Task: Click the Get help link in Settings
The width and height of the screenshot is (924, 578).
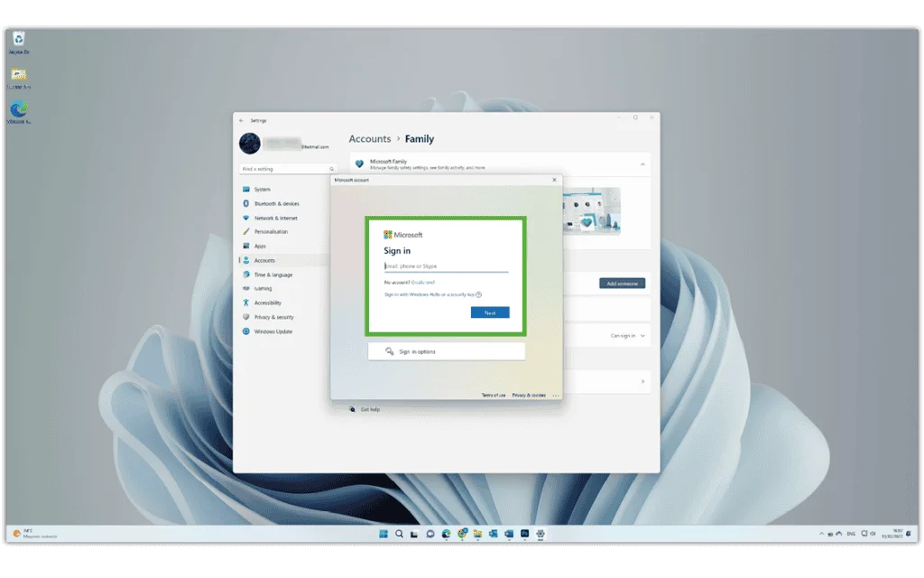Action: click(x=370, y=409)
